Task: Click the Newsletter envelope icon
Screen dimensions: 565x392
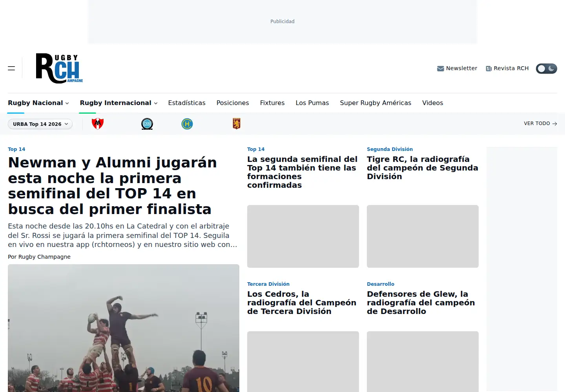Action: (441, 69)
